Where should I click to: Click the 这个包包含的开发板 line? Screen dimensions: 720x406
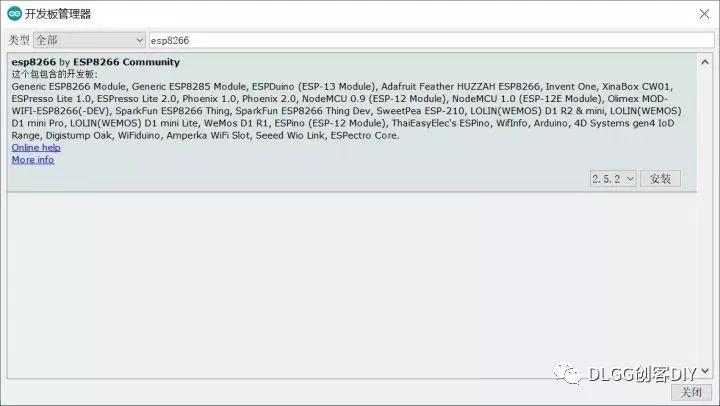pos(55,74)
